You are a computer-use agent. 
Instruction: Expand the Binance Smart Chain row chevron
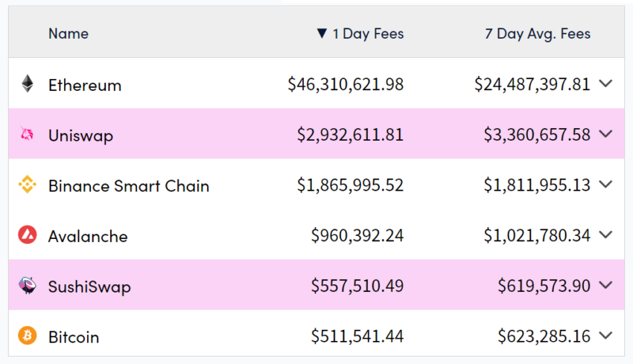605,185
